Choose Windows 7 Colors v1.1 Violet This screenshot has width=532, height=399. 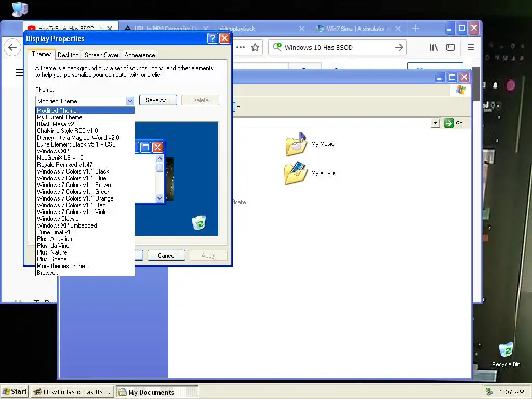point(85,212)
